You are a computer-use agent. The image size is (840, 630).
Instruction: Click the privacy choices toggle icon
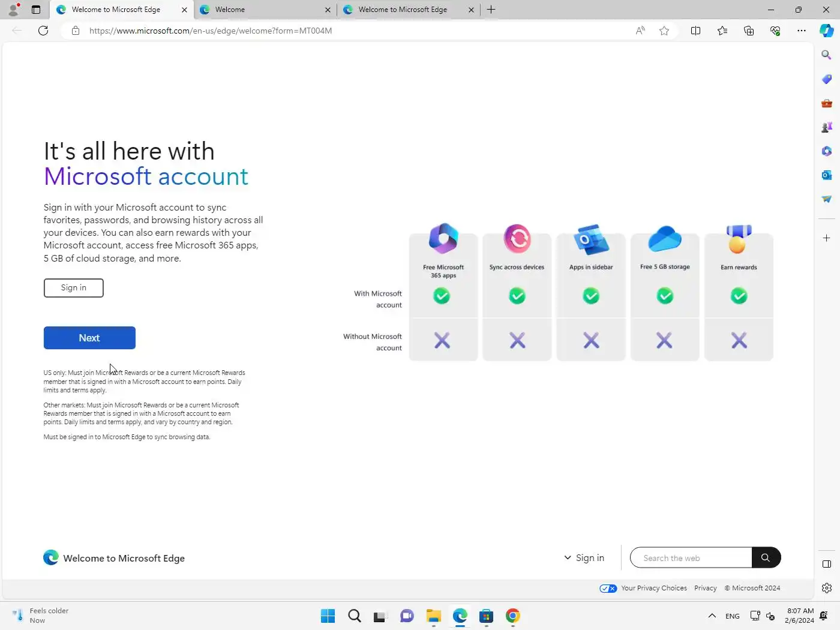(x=608, y=588)
